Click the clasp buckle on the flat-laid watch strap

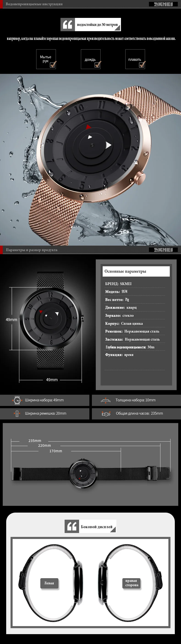point(151,473)
